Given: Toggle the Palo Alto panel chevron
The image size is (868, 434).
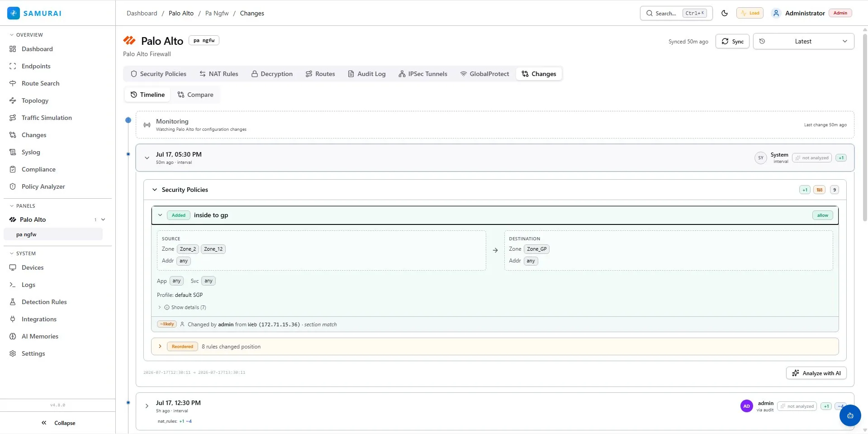Looking at the screenshot, I should (103, 219).
